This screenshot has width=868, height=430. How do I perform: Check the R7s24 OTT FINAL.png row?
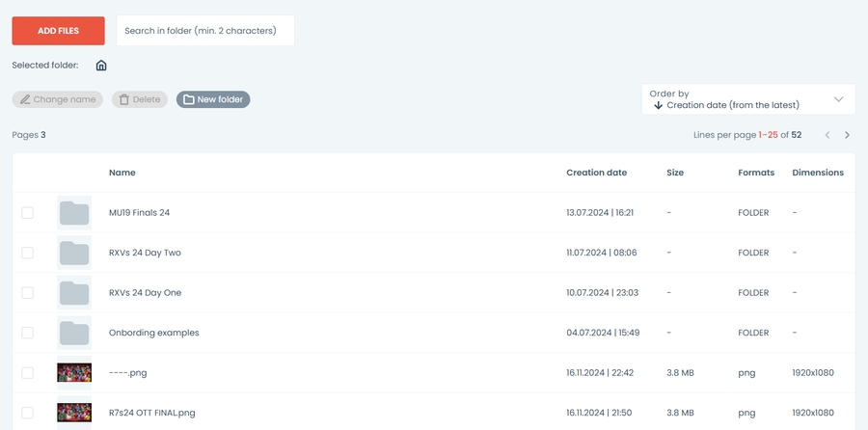coord(27,413)
